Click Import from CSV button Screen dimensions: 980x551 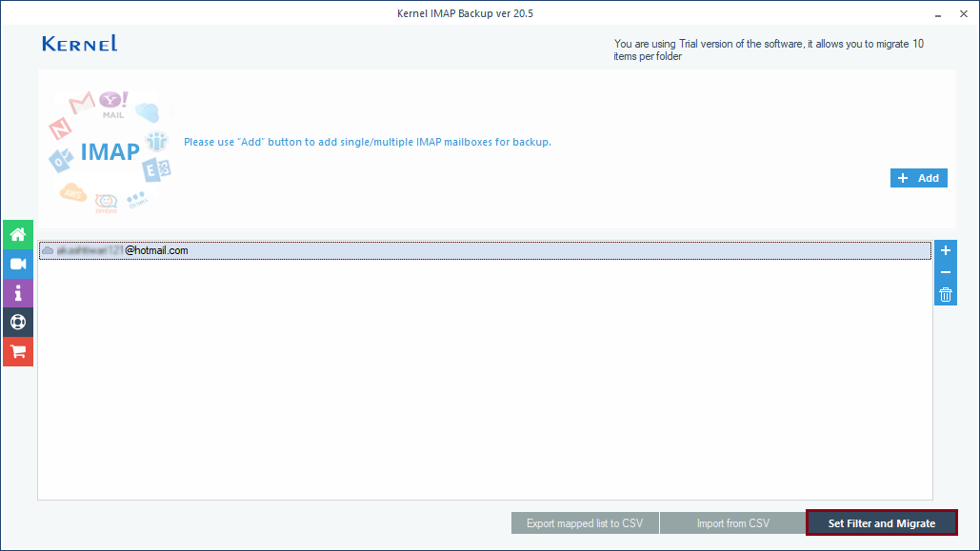[732, 522]
